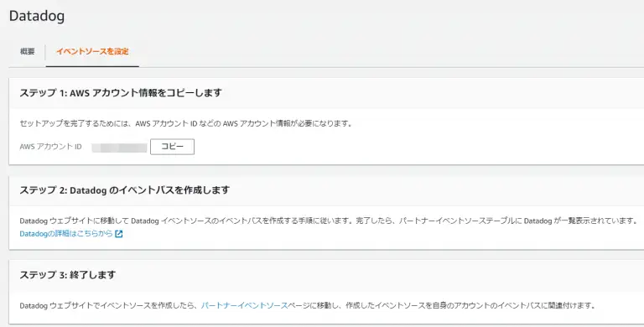Click the Datadog ウェブサイトでイベントソースを作成したら text in step 3
The image size is (644, 327).
tap(307, 306)
